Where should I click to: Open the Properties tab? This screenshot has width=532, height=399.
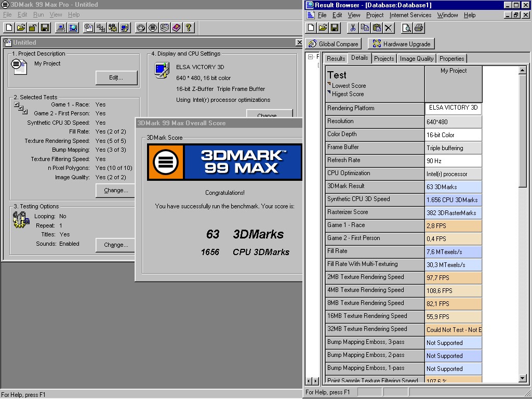click(451, 58)
